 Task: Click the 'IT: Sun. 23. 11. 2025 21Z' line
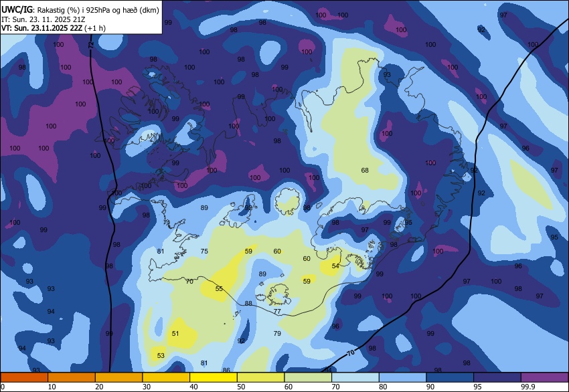pyautogui.click(x=44, y=19)
